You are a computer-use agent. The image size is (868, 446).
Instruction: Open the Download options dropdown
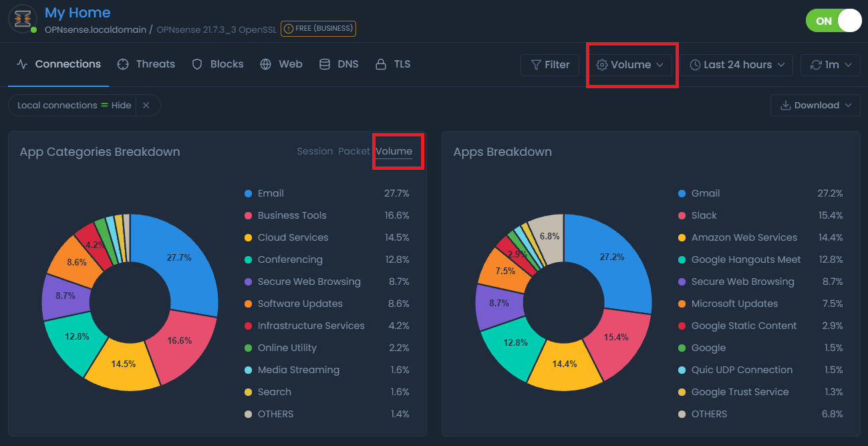[815, 105]
